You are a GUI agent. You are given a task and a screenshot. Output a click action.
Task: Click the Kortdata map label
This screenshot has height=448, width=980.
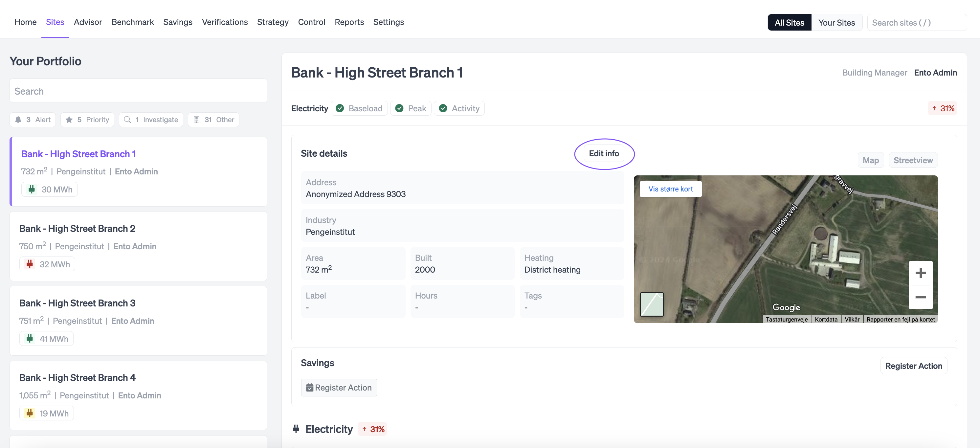coord(826,320)
